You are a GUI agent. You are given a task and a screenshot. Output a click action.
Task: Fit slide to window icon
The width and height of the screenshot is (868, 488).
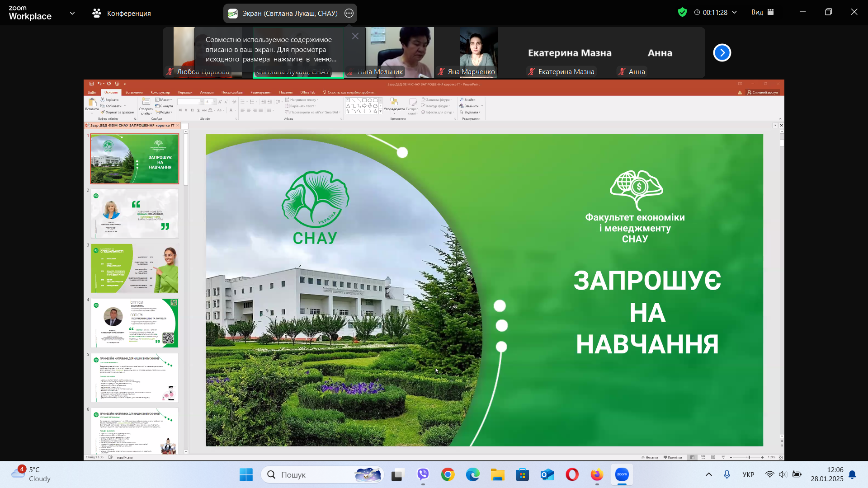pyautogui.click(x=781, y=457)
